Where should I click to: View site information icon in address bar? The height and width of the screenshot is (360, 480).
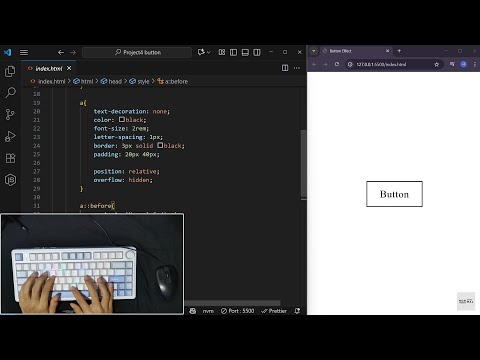point(350,64)
